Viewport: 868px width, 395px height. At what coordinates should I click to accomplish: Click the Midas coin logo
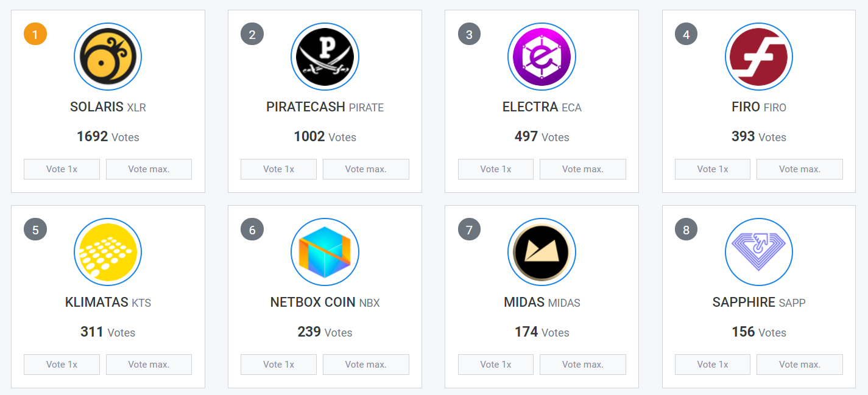click(542, 252)
